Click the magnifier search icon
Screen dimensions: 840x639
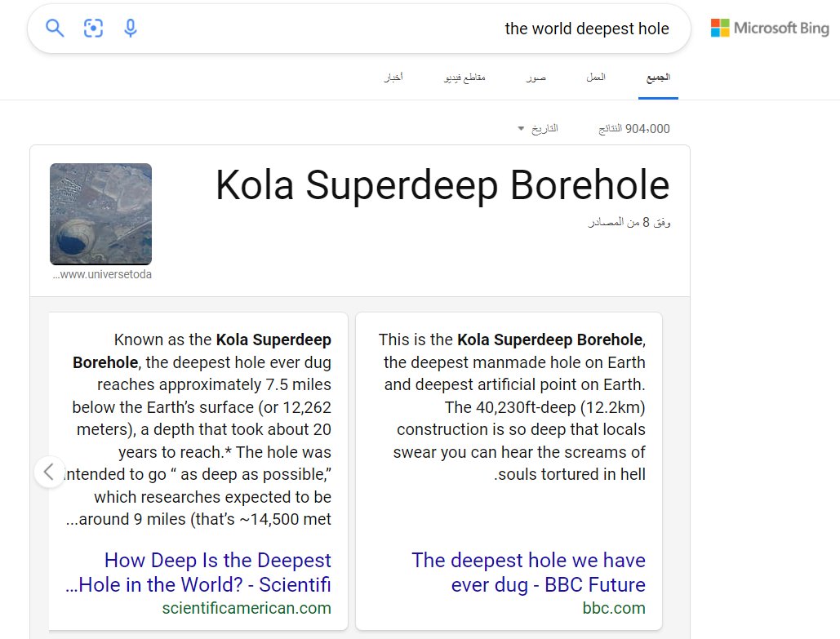tap(55, 28)
